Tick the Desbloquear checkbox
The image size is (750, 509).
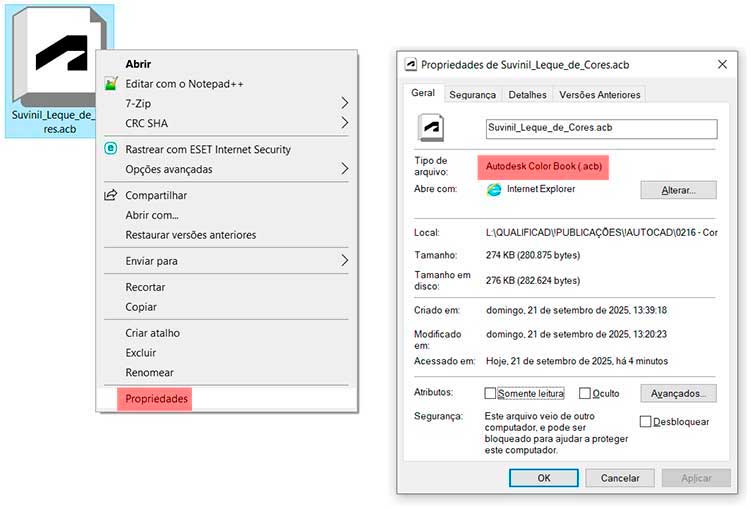(x=645, y=421)
